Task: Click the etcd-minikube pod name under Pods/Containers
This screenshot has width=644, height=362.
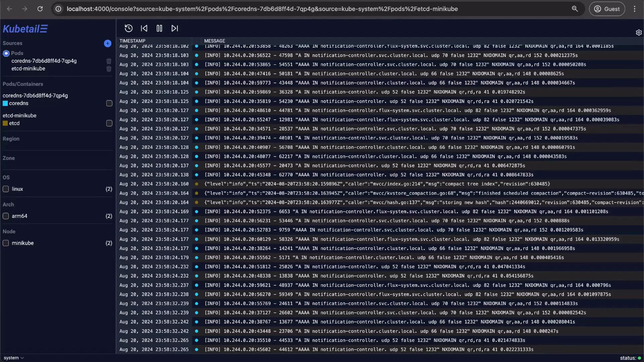Action: click(x=19, y=116)
